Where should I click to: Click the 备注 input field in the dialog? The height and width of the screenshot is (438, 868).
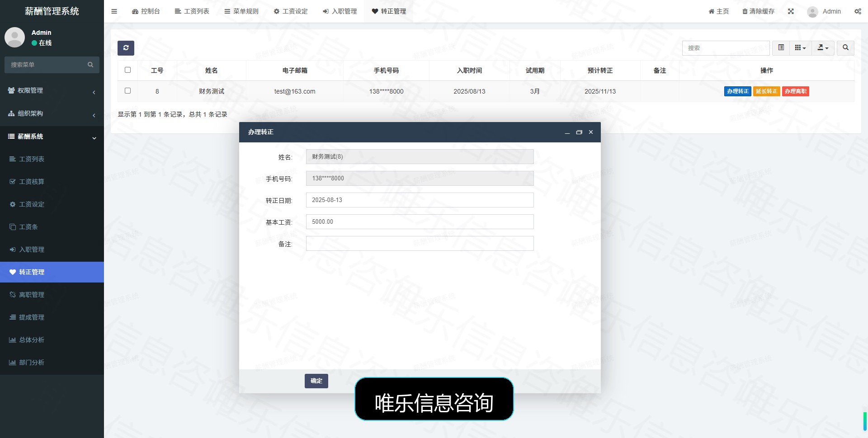(x=420, y=244)
